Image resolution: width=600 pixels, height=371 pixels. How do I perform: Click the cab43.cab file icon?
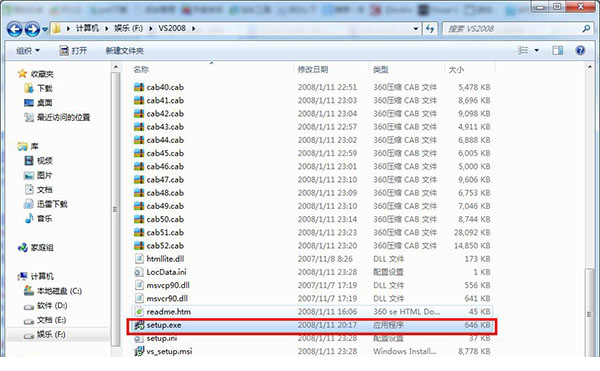[139, 127]
